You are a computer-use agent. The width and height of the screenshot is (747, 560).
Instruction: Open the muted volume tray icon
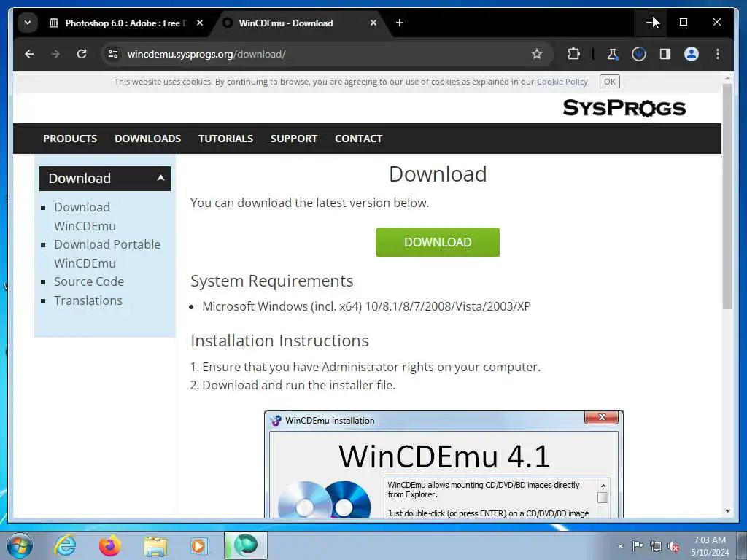pyautogui.click(x=673, y=547)
